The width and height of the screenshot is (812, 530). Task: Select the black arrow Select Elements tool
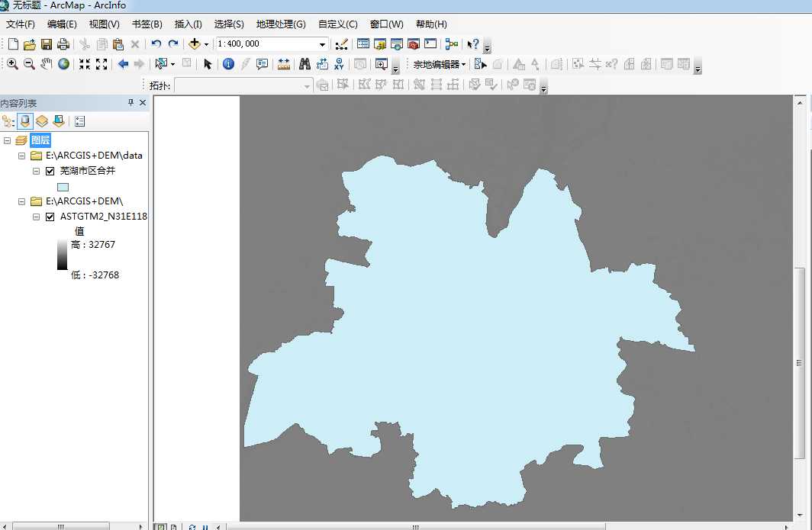coord(207,64)
